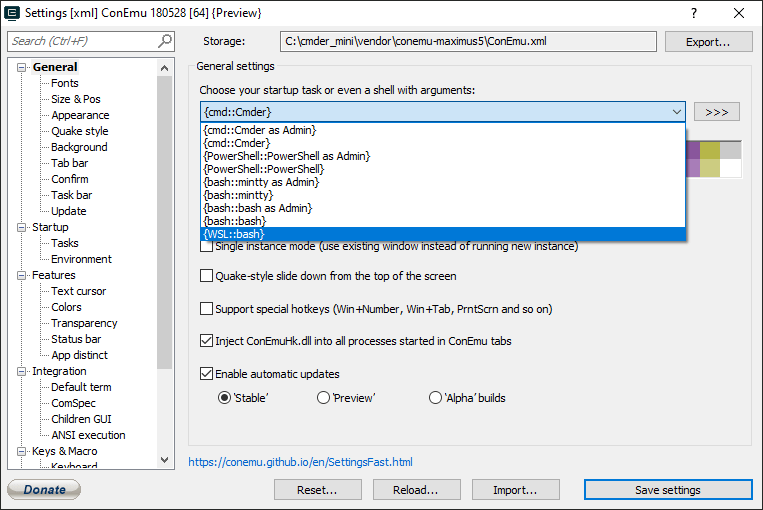The height and width of the screenshot is (510, 763).
Task: Open the Tab bar settings page
Action: point(70,163)
